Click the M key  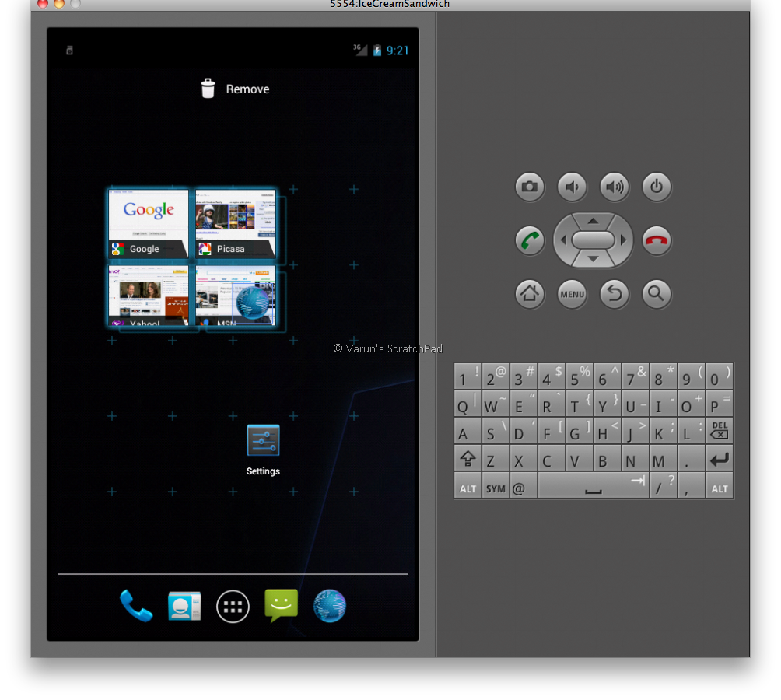point(663,458)
